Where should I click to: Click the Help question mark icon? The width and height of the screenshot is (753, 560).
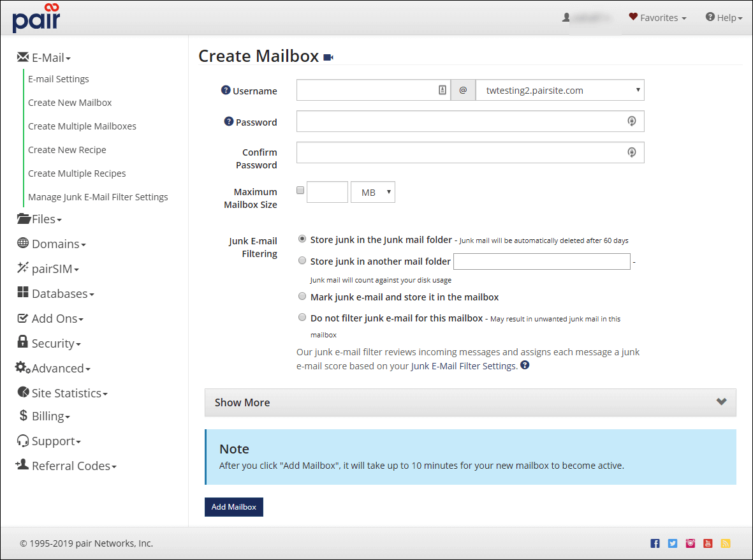pyautogui.click(x=710, y=17)
